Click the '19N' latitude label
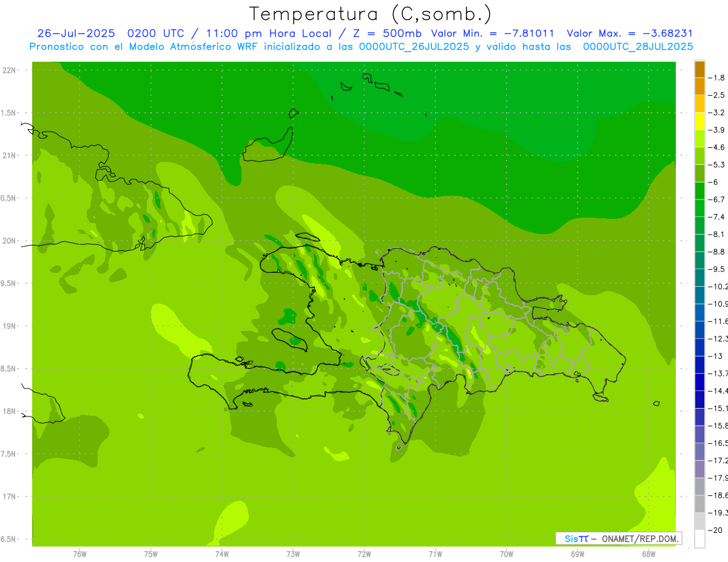Image resolution: width=728 pixels, height=562 pixels. point(9,326)
